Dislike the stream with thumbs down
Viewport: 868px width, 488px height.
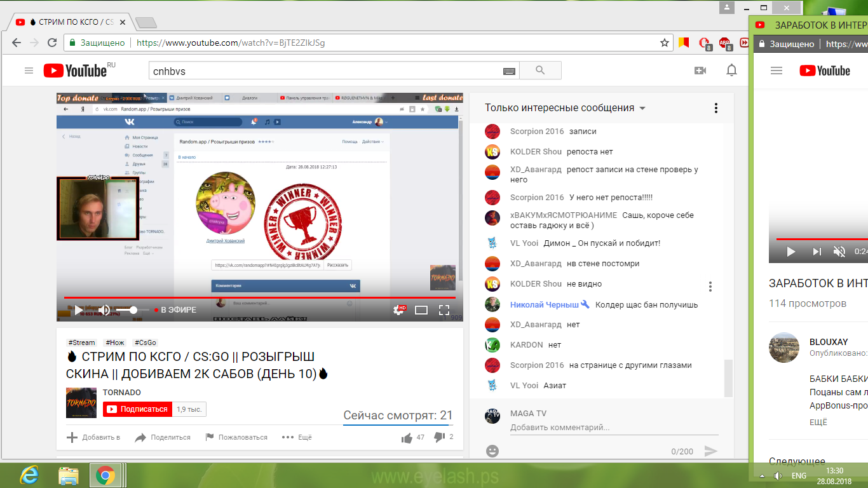coord(438,437)
